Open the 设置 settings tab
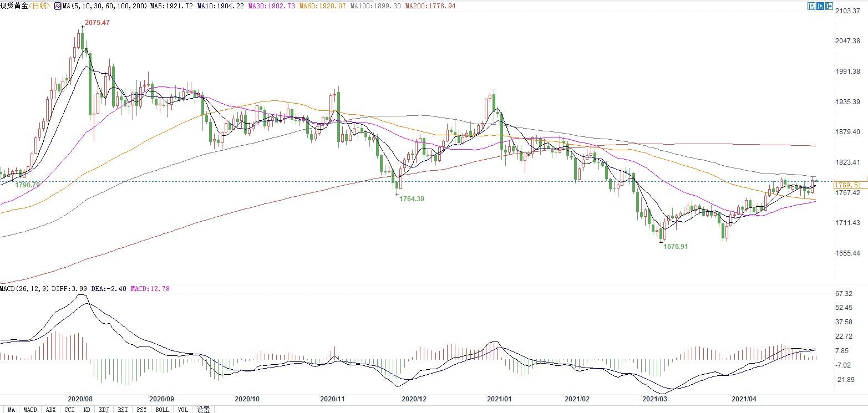The image size is (868, 413). (203, 409)
